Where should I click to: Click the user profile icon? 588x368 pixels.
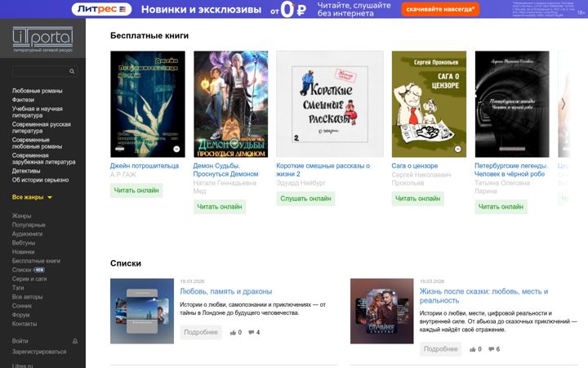75,341
